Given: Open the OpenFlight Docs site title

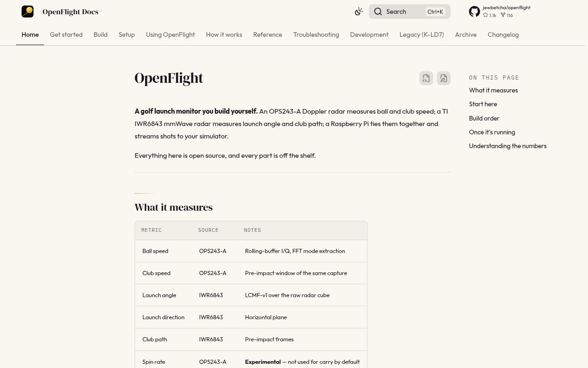Looking at the screenshot, I should pyautogui.click(x=70, y=11).
